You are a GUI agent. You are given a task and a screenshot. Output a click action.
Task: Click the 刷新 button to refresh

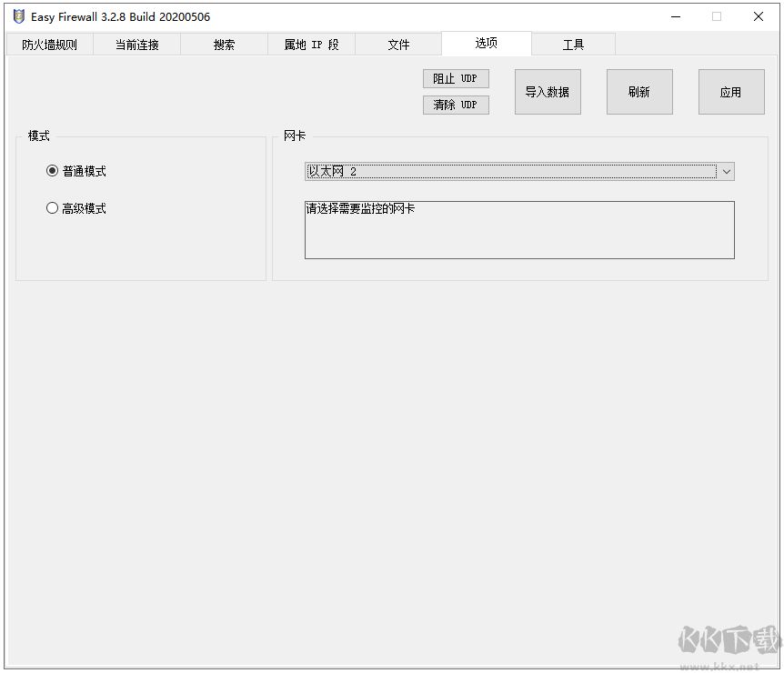[639, 91]
